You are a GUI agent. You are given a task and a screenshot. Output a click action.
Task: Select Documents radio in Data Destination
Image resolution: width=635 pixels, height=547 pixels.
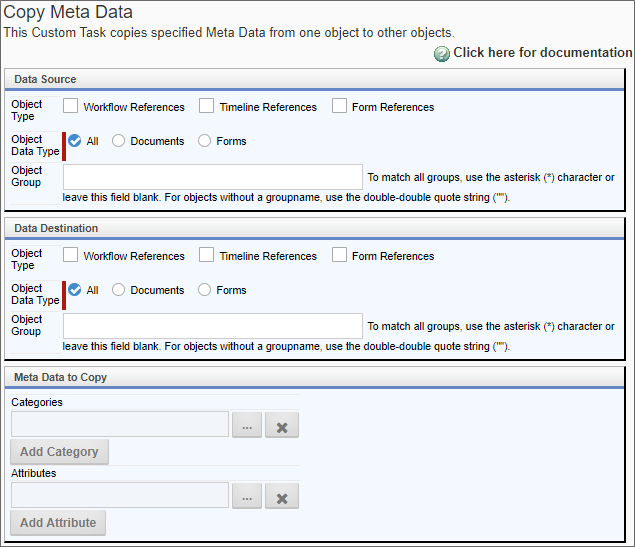(x=118, y=290)
